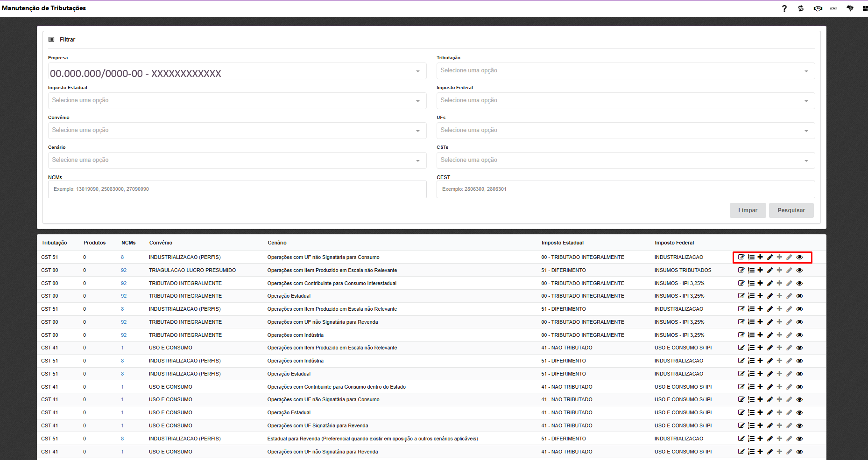
Task: Click black pencil icon in fourth table row
Action: tap(770, 296)
